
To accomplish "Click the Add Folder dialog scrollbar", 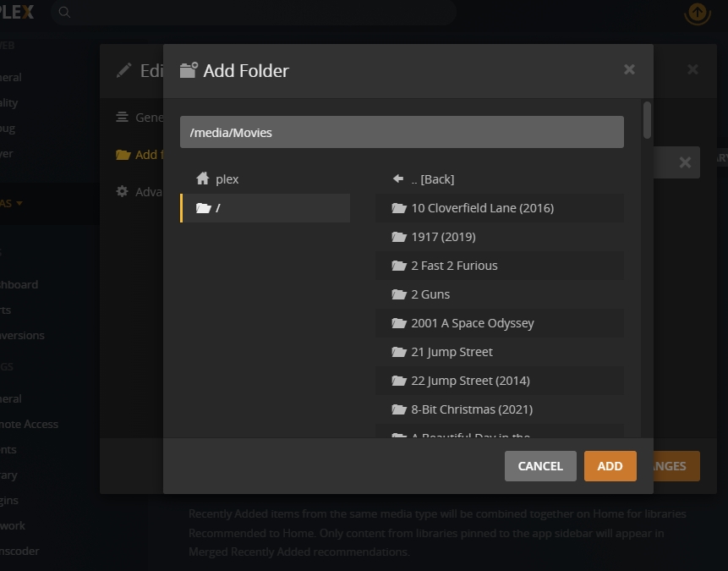I will click(647, 120).
